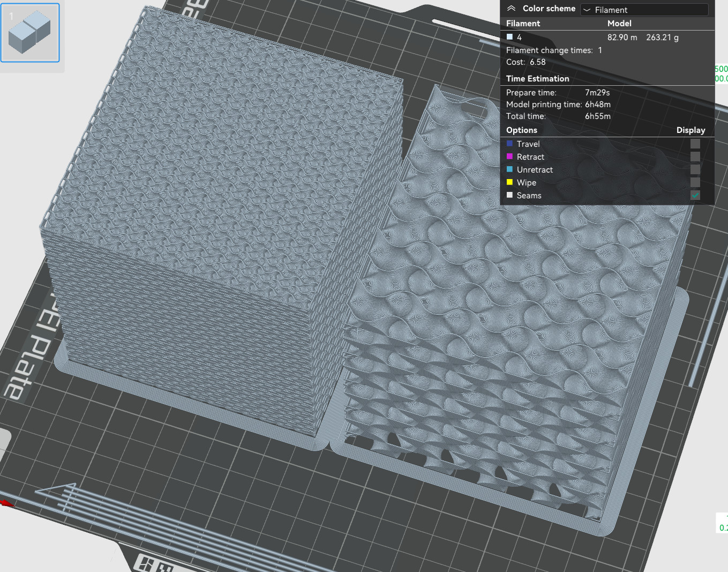Select plate 1 thumbnail

point(30,32)
